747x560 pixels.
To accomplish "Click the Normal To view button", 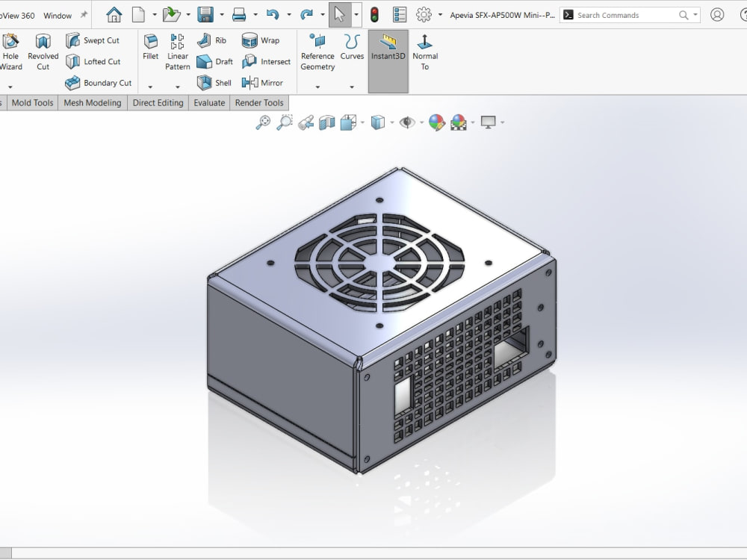I will tap(425, 52).
